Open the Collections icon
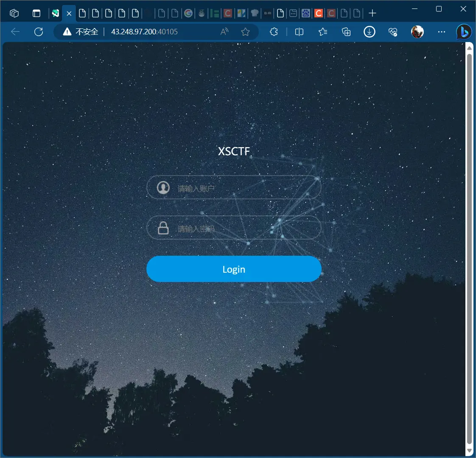Viewport: 476px width, 458px height. coord(346,32)
